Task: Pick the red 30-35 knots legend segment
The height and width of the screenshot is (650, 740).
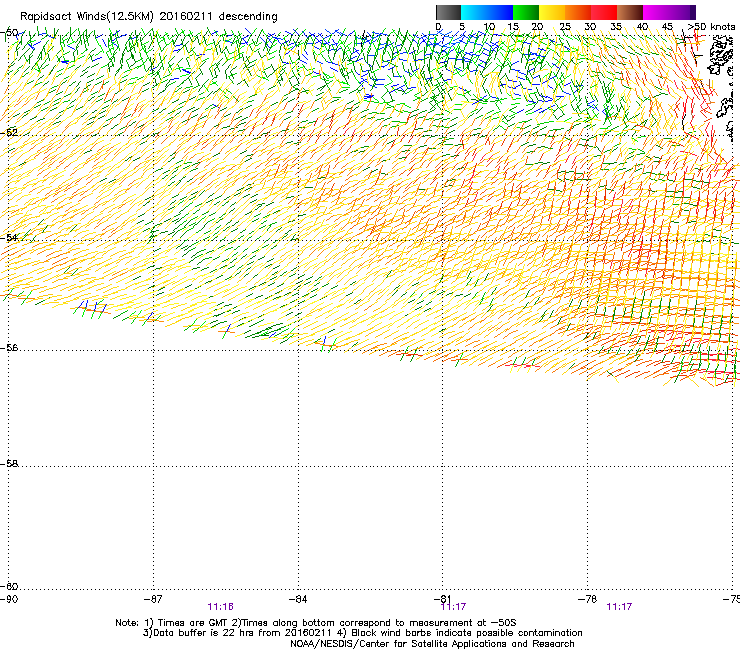Action: 604,12
